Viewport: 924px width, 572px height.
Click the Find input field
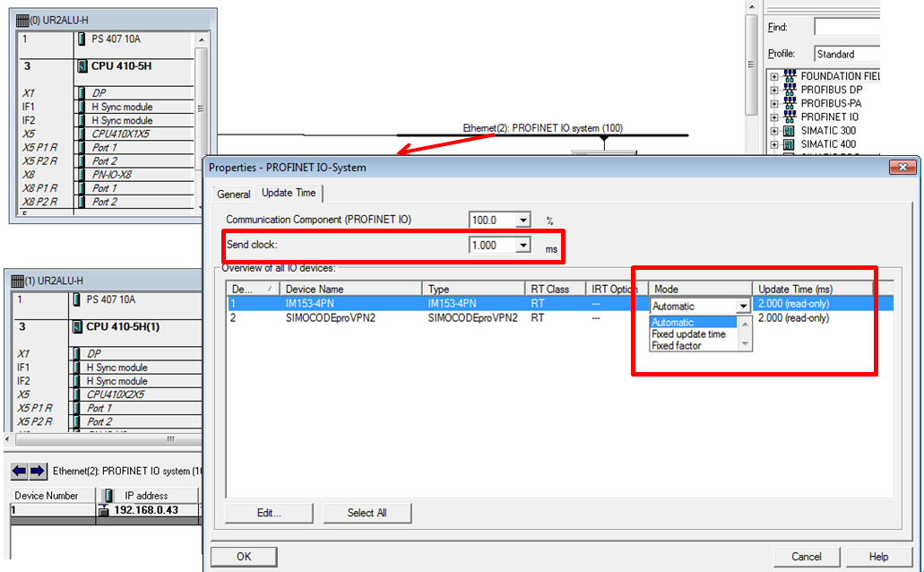pos(847,27)
